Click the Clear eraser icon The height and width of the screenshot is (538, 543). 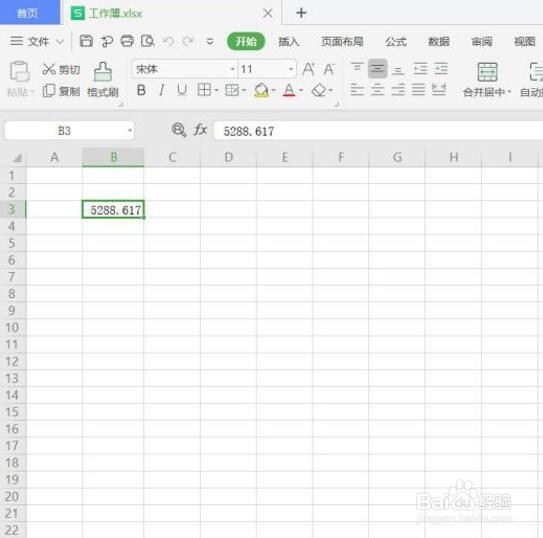[319, 90]
